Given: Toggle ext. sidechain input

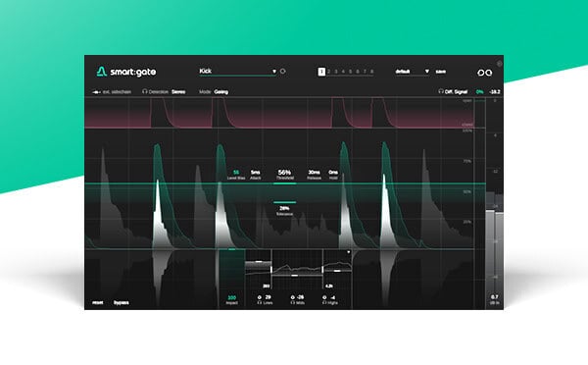Looking at the screenshot, I should 112,92.
